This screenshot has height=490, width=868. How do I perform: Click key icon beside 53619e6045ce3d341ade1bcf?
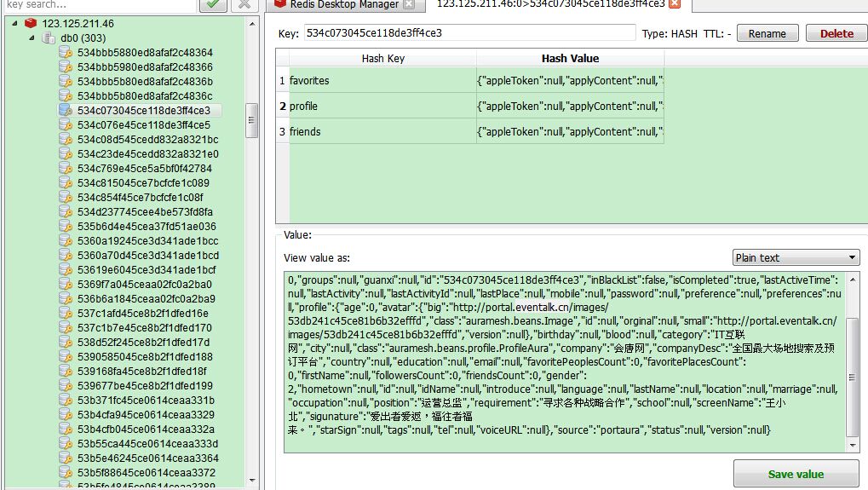click(x=66, y=269)
